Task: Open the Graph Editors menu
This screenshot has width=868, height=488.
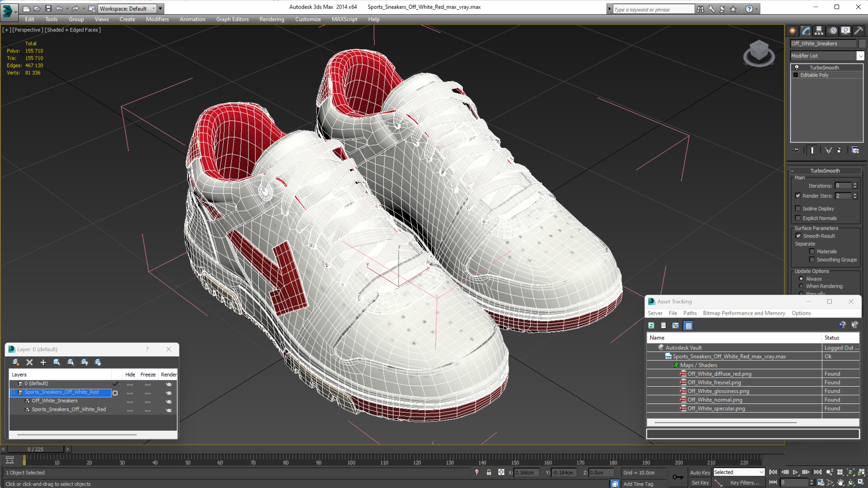Action: click(232, 19)
